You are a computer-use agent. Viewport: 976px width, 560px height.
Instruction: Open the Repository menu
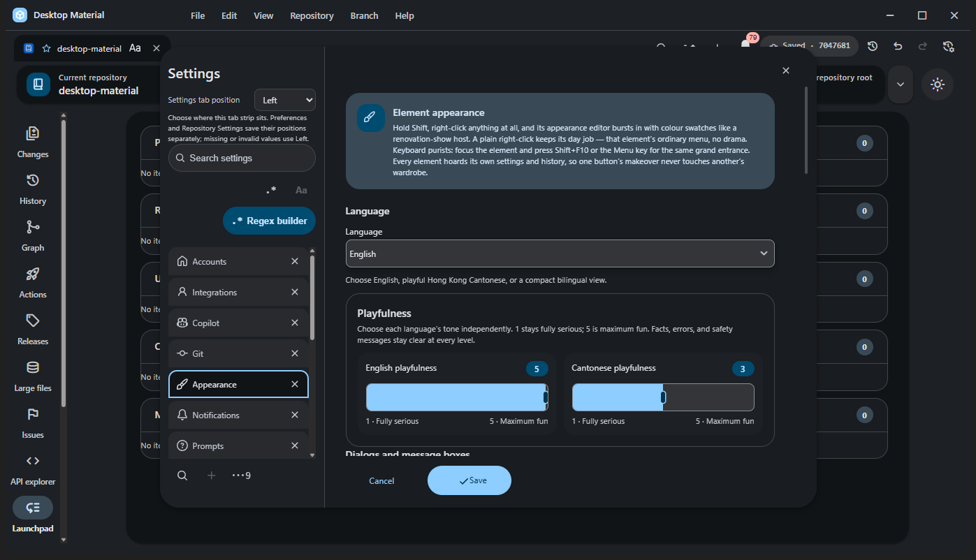click(x=312, y=15)
